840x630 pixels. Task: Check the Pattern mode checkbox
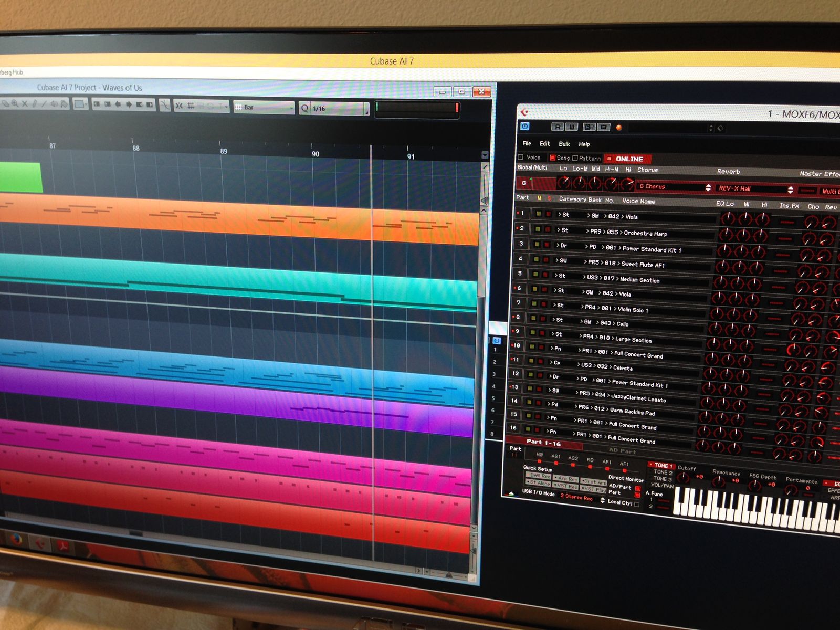(x=575, y=157)
